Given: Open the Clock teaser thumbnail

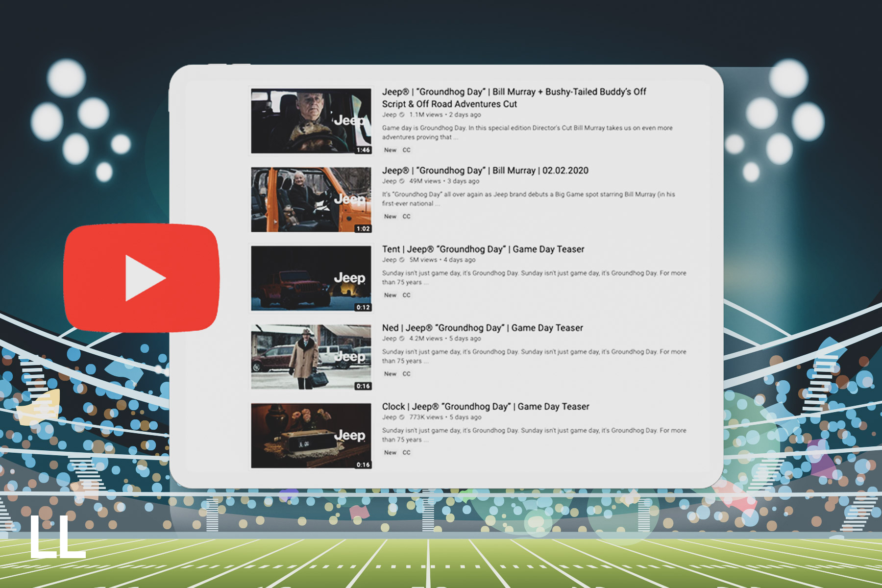Looking at the screenshot, I should [311, 436].
